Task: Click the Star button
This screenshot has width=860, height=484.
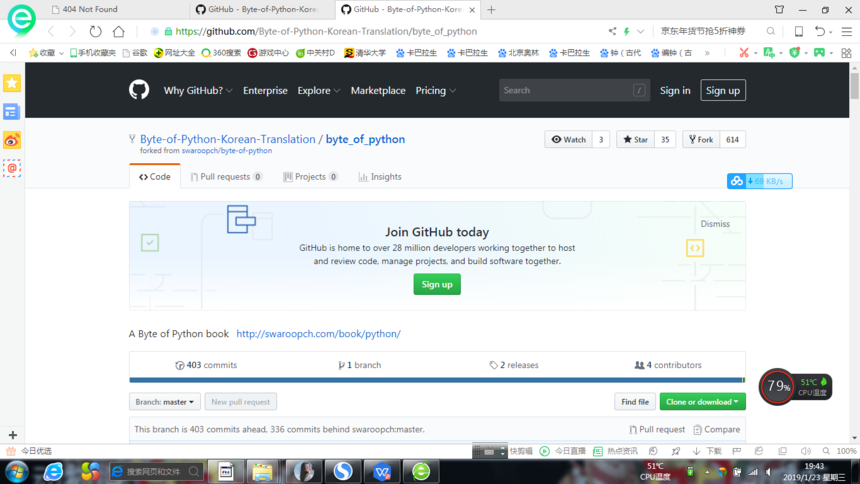Action: click(636, 139)
